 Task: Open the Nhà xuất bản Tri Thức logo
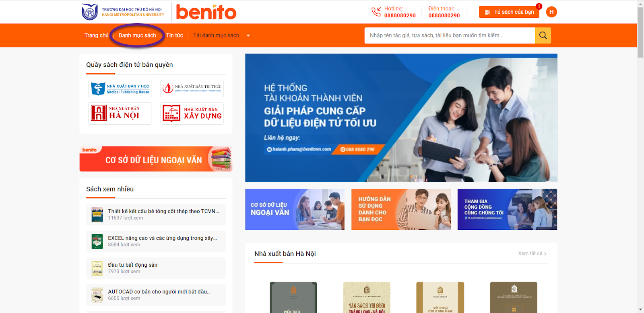[x=192, y=89]
